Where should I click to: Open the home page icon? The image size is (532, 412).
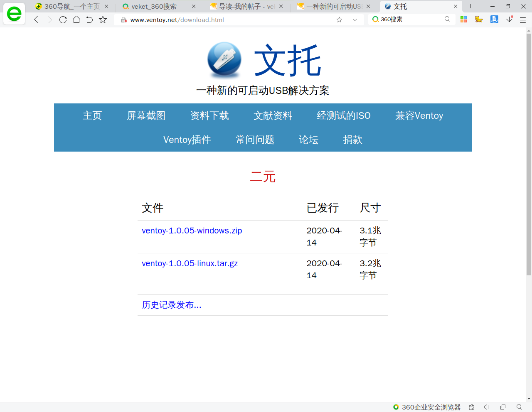point(76,20)
